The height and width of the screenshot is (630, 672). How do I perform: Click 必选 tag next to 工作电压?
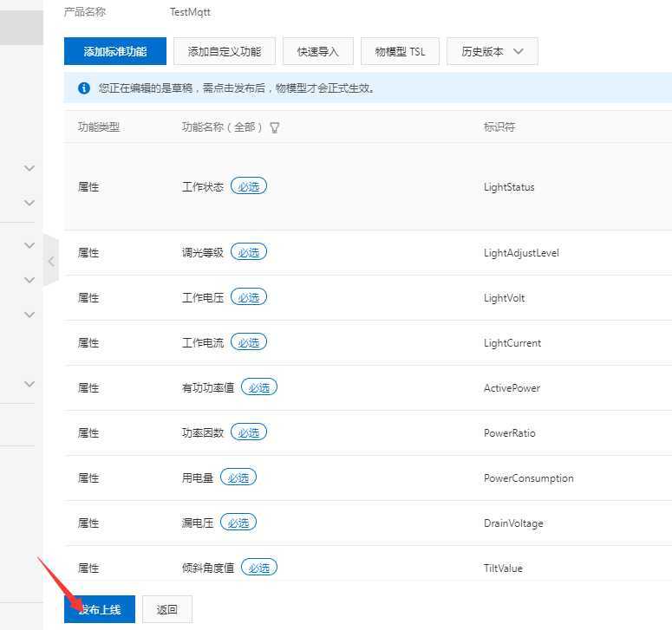pyautogui.click(x=249, y=297)
